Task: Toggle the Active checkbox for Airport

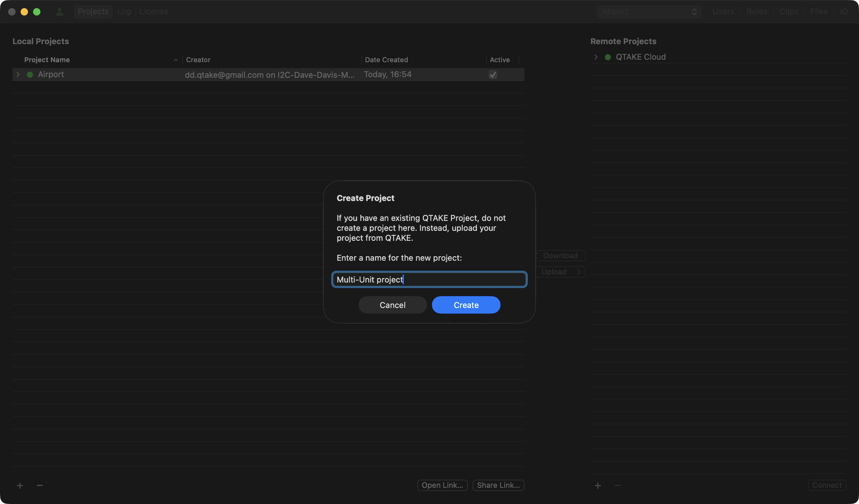Action: (493, 75)
